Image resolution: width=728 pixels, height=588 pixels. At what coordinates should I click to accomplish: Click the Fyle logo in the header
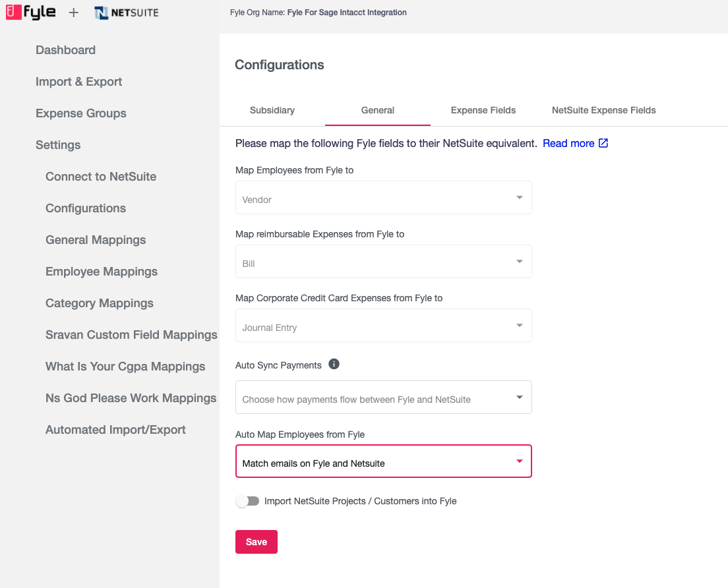(x=30, y=12)
